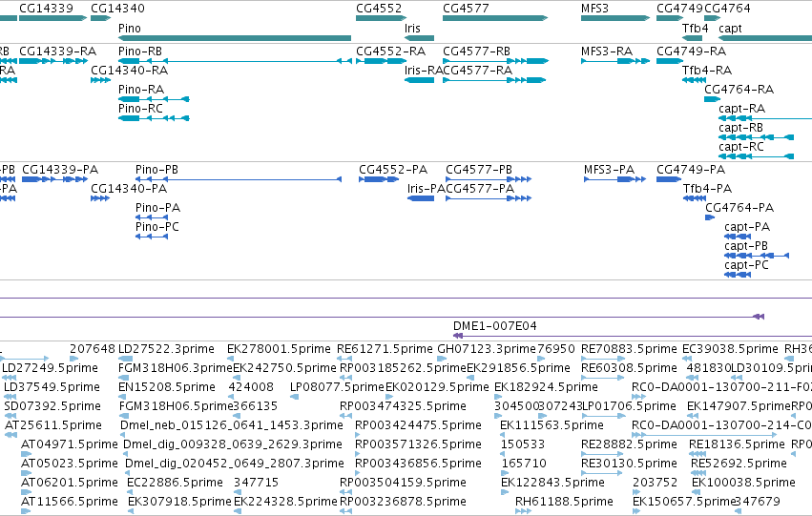The width and height of the screenshot is (812, 516).
Task: Click CDS CG4764-PA
Action: coord(710,217)
